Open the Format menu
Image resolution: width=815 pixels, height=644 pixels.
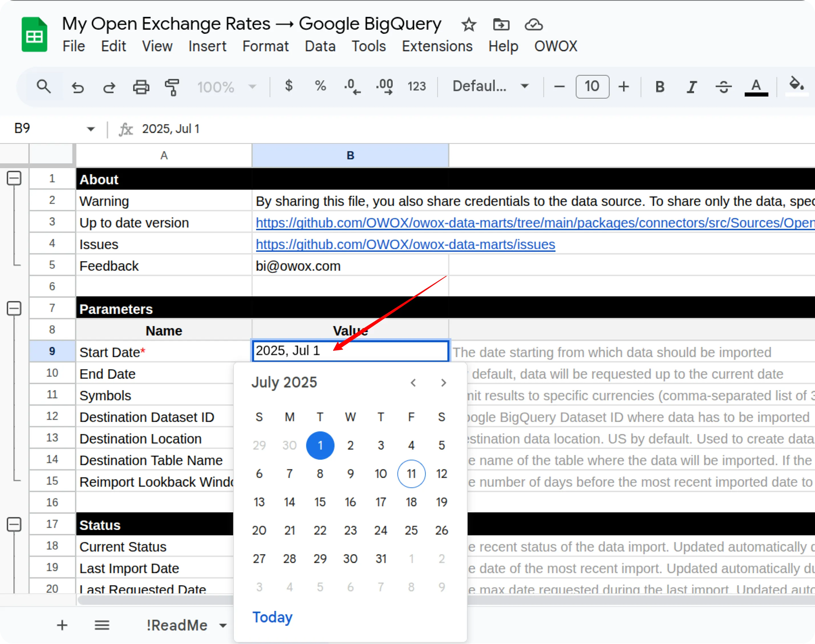265,46
